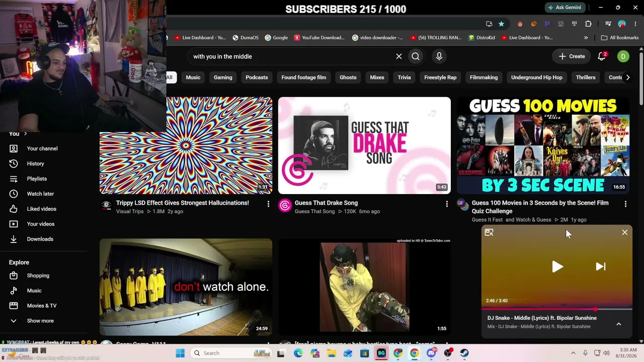Select the Ghosts category chip
Image resolution: width=644 pixels, height=362 pixels.
click(x=348, y=77)
